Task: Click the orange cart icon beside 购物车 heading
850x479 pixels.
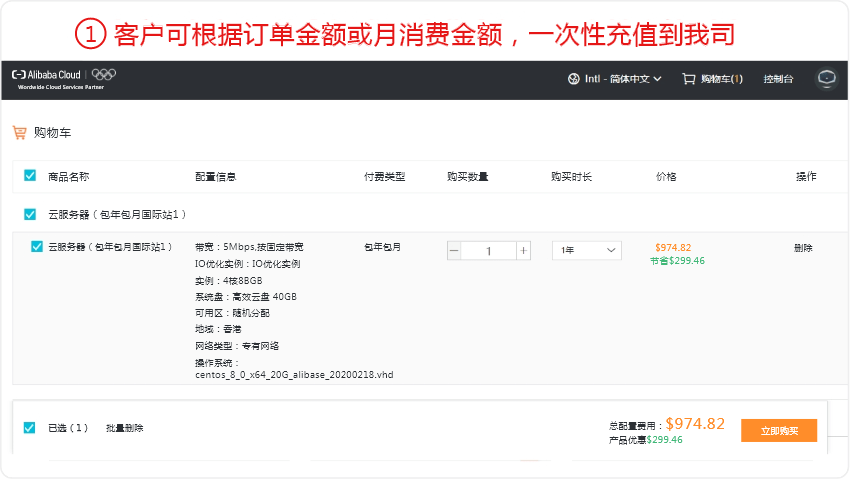Action: [x=19, y=132]
